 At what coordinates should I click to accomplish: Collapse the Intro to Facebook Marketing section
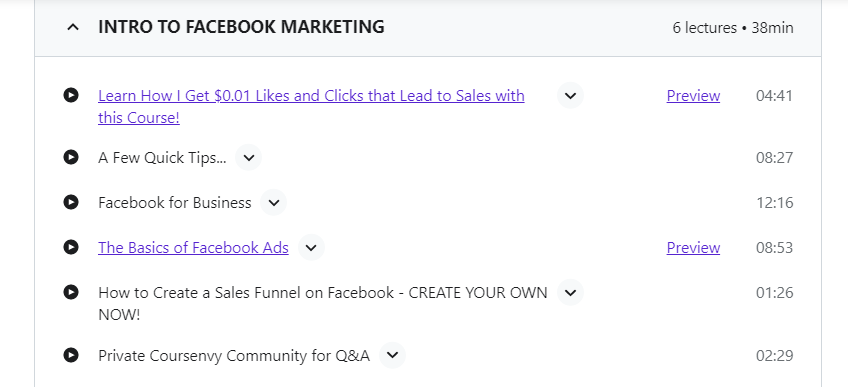coord(72,27)
